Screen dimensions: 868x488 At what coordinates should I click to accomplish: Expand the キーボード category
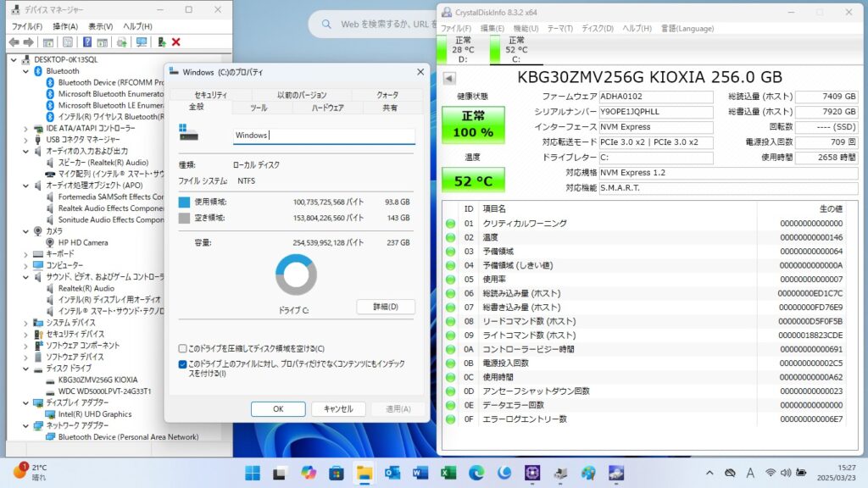26,254
